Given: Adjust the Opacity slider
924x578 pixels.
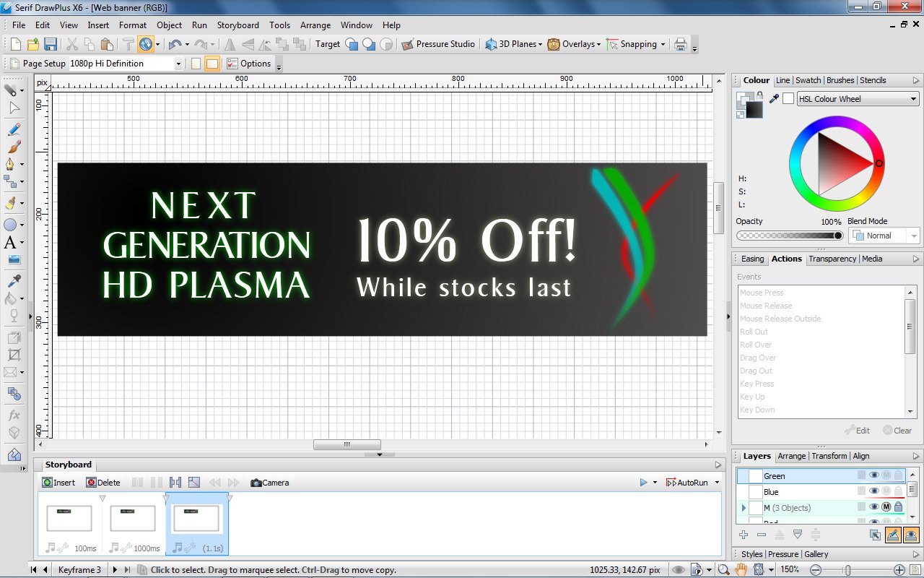Looking at the screenshot, I should [789, 235].
